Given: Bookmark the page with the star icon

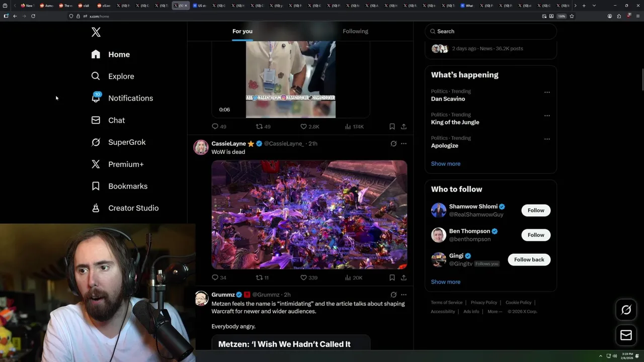Looking at the screenshot, I should pos(572,16).
